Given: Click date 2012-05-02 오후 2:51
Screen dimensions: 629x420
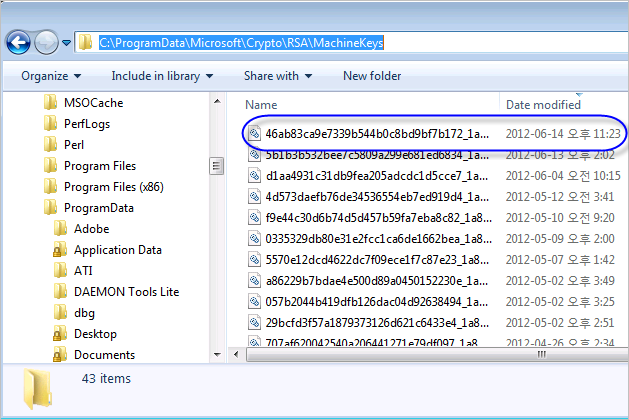Looking at the screenshot, I should (560, 323).
